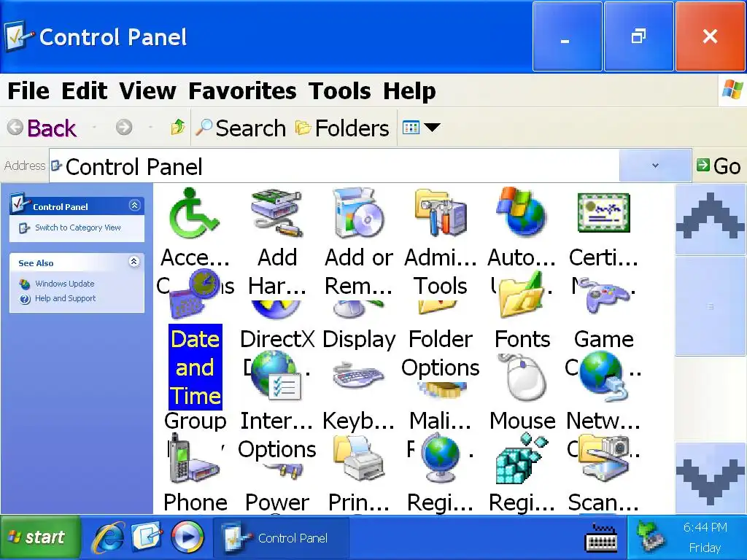Open the Registry cubes icon
747x560 pixels.
tap(522, 458)
